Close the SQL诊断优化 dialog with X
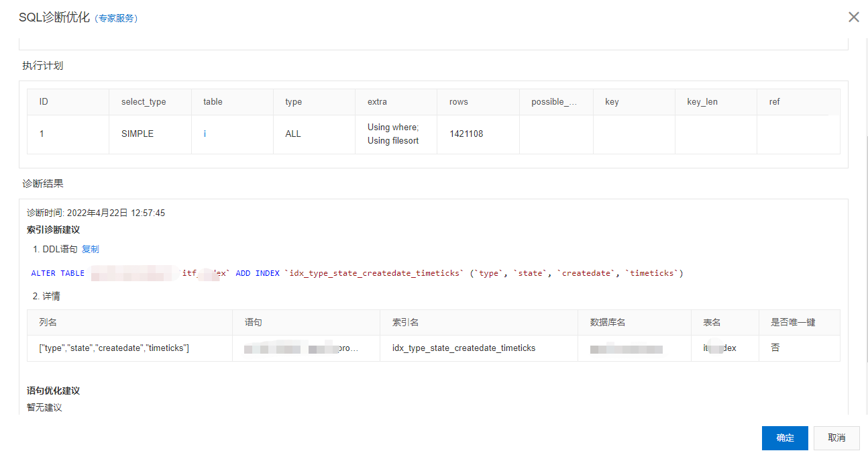868x457 pixels. click(x=853, y=17)
